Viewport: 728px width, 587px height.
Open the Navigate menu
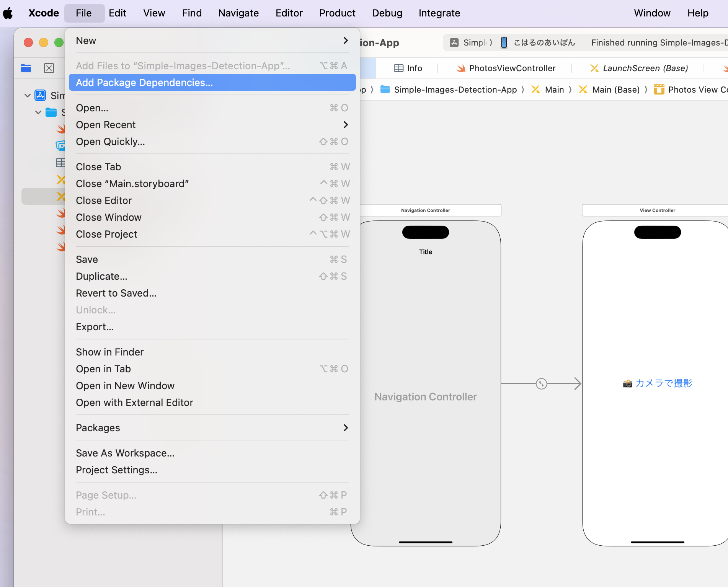[238, 13]
